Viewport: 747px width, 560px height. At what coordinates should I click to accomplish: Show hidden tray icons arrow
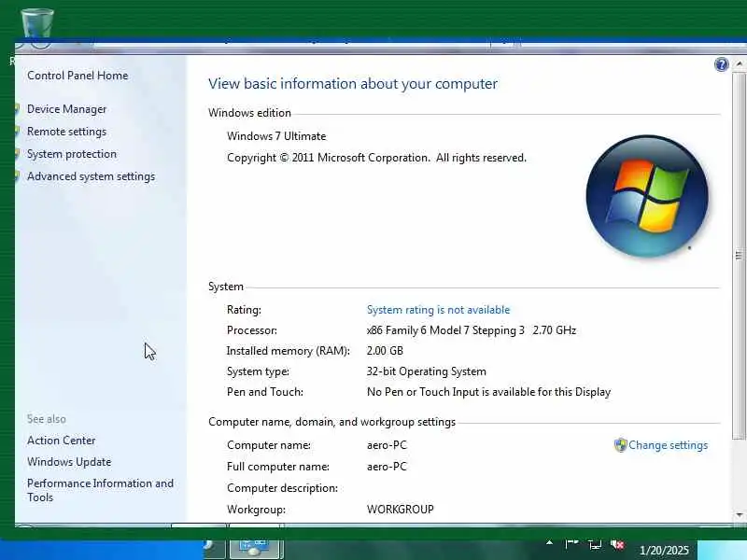click(x=549, y=543)
